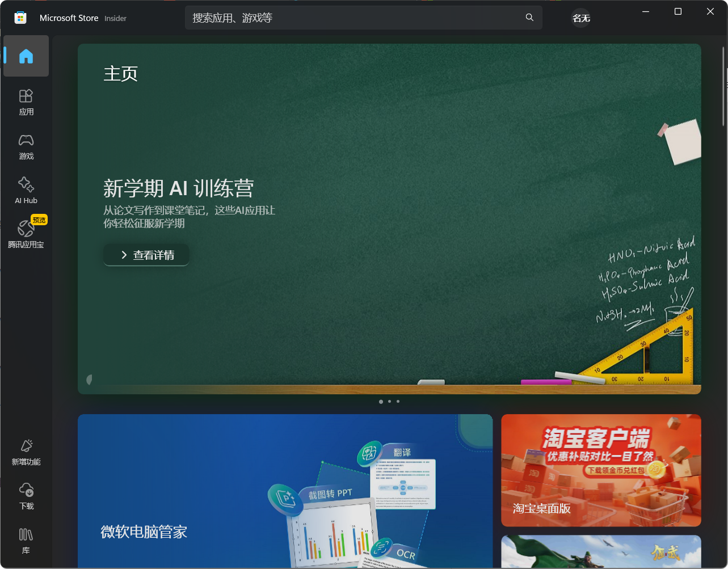Open the 名无 user profile avatar

(x=581, y=18)
